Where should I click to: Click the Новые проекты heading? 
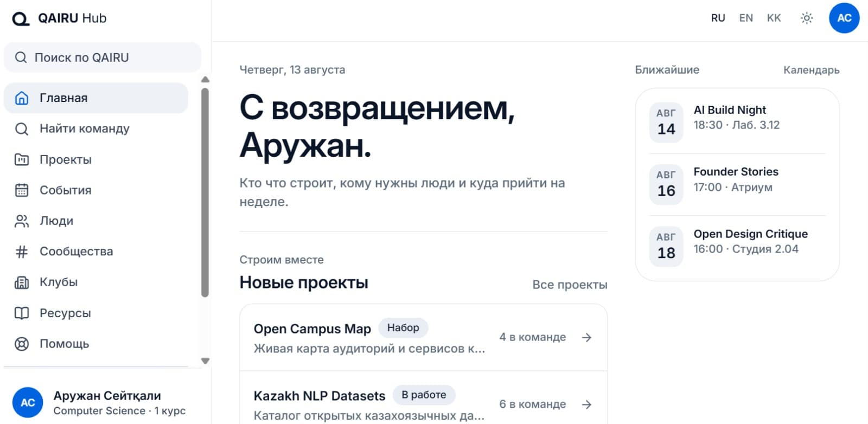(x=304, y=282)
